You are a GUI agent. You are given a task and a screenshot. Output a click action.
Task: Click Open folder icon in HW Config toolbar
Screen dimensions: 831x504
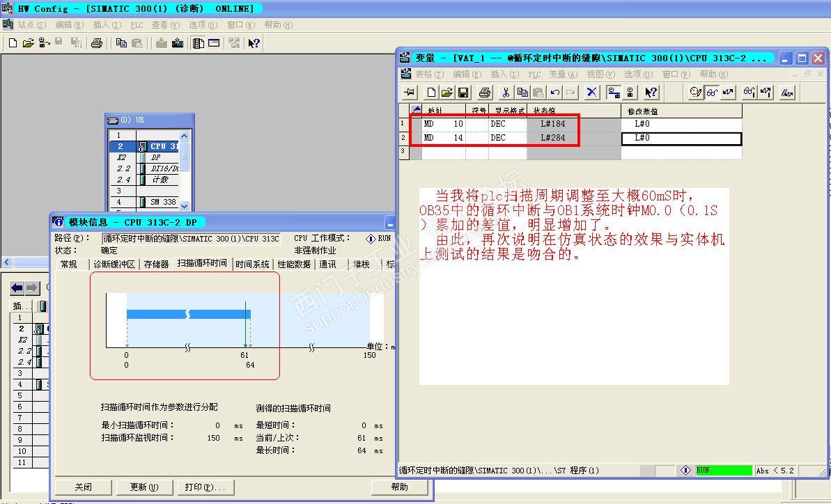[x=28, y=43]
